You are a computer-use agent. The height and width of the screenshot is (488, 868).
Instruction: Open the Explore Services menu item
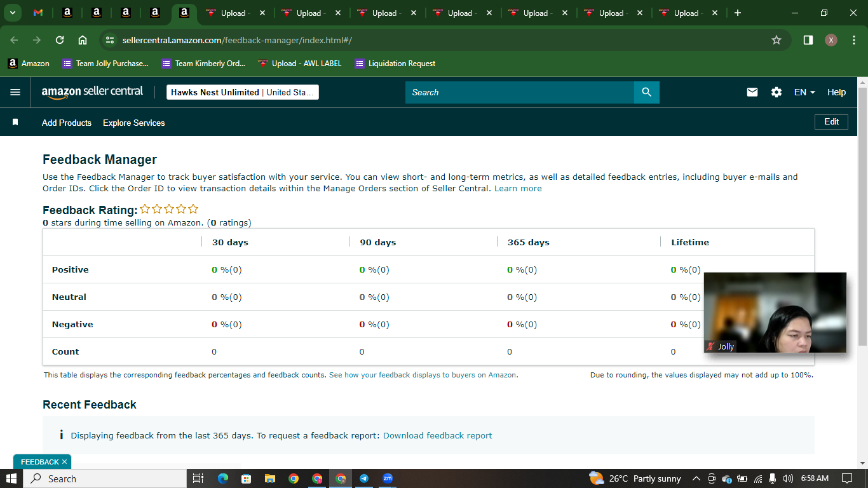[134, 123]
